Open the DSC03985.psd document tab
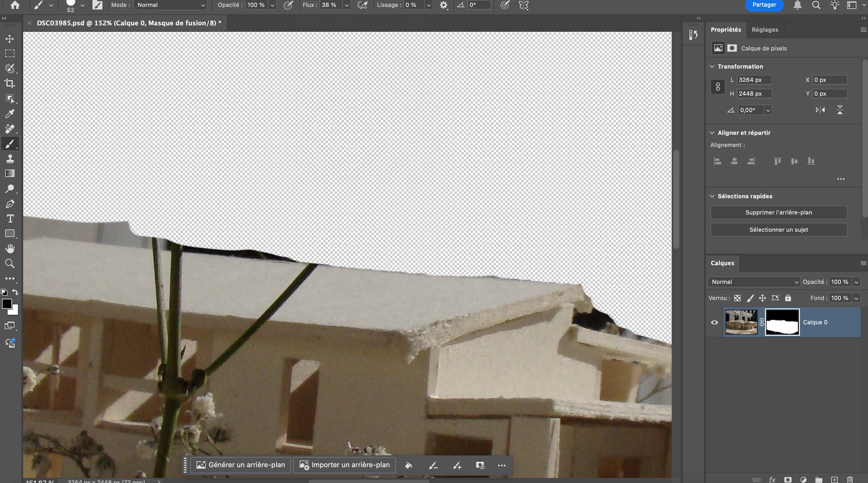Image resolution: width=868 pixels, height=483 pixels. (129, 23)
